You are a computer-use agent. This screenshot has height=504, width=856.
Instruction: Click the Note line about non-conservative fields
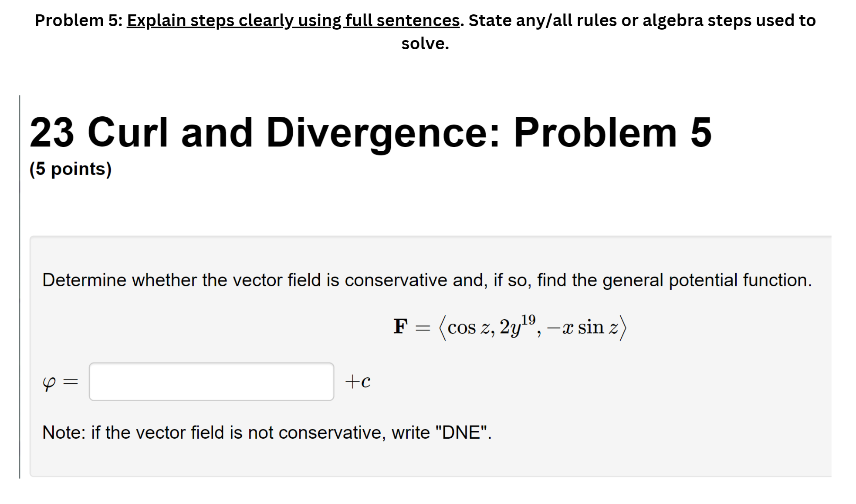tap(267, 432)
